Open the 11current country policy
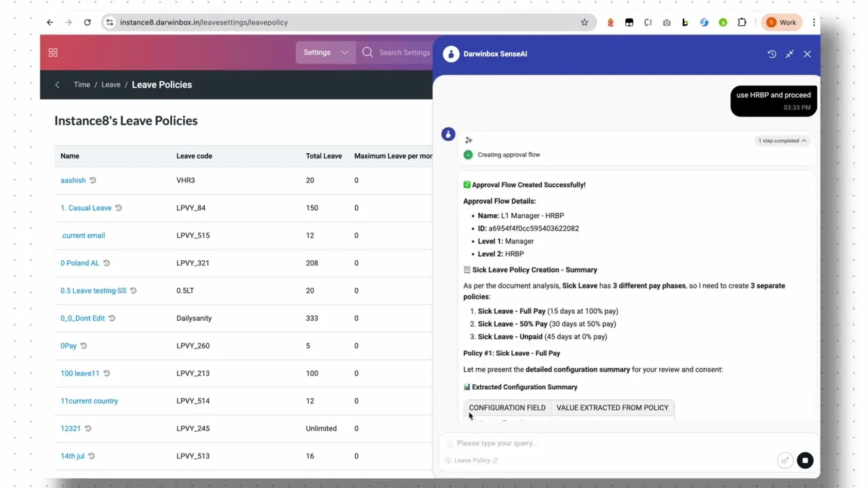The height and width of the screenshot is (488, 868). pyautogui.click(x=90, y=401)
